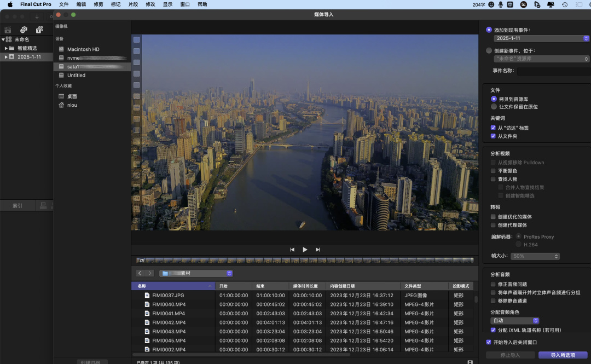Click the filmstrip view icon at bottom right
This screenshot has height=364, width=591.
470,362
